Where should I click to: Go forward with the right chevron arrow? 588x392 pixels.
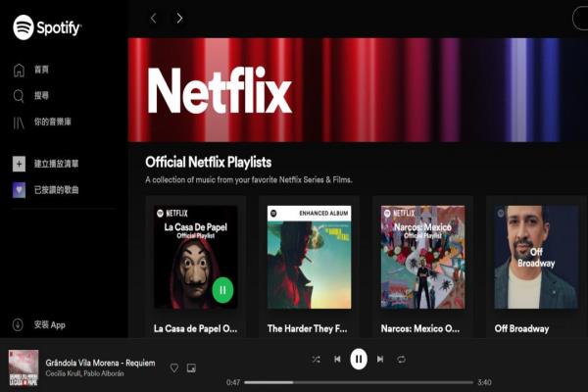point(179,18)
